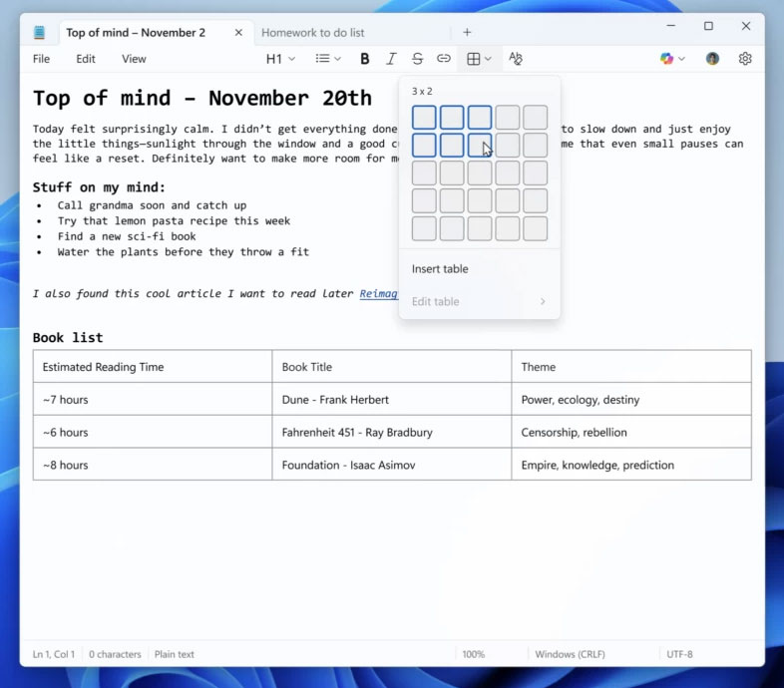Open the Reimag article link
The width and height of the screenshot is (784, 688).
coord(378,293)
